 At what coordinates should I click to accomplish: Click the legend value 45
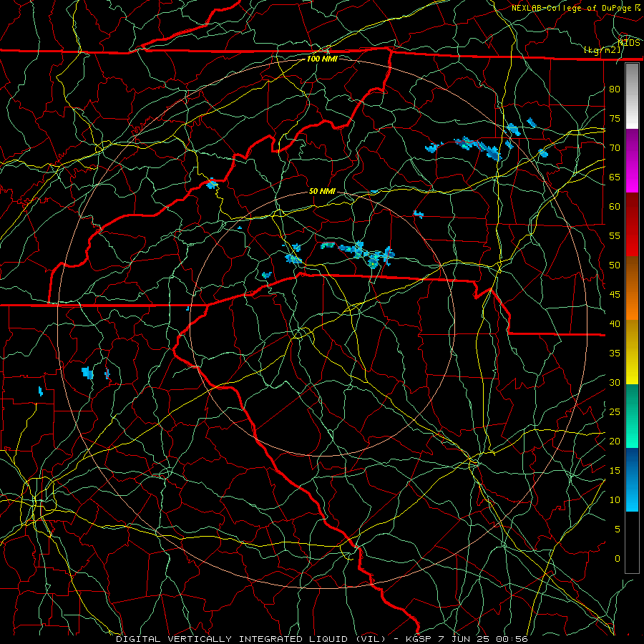click(615, 295)
